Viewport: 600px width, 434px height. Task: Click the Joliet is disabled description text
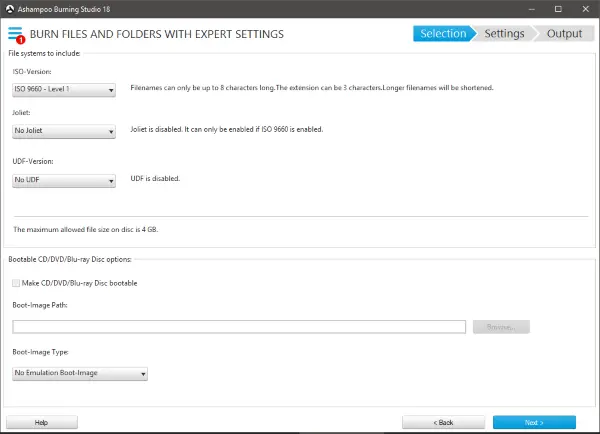(x=227, y=129)
